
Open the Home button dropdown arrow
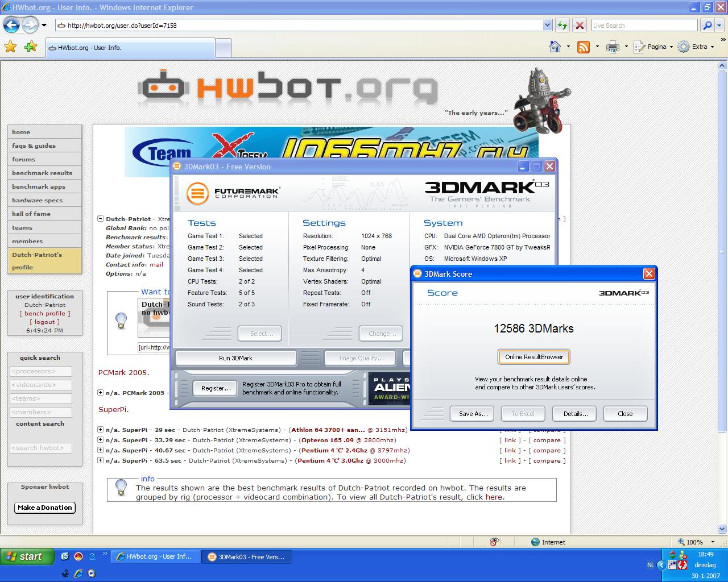[568, 47]
